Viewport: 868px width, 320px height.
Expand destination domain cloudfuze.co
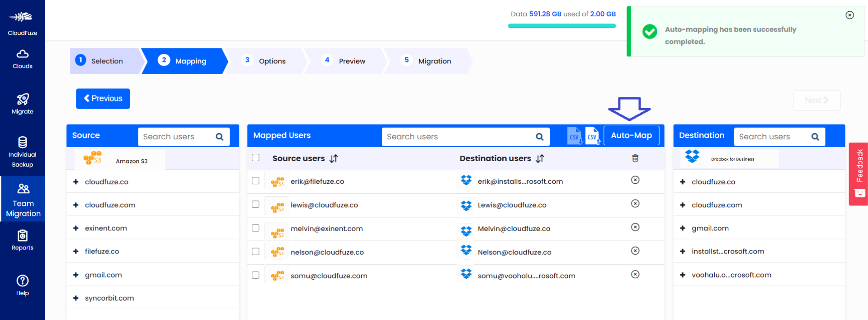683,182
